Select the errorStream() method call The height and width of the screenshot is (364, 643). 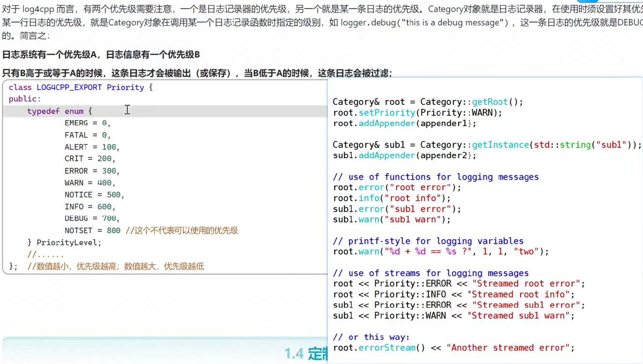[388, 347]
